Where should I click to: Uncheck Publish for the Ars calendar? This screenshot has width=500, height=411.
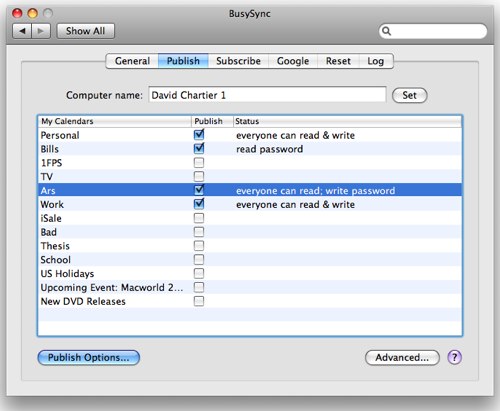coord(199,190)
